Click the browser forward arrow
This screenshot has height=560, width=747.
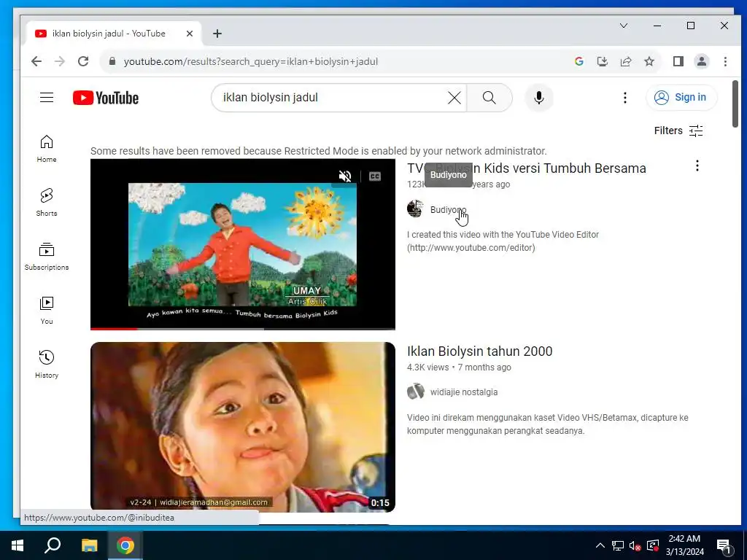coord(60,61)
